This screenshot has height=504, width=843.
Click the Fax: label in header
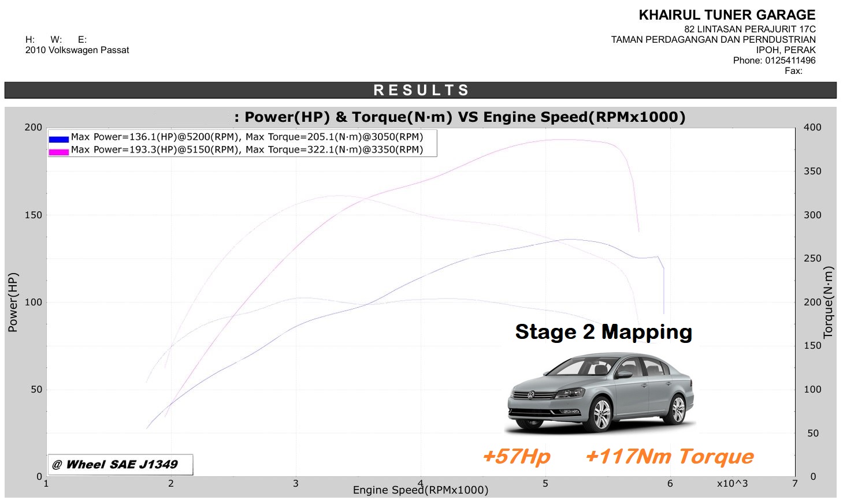[x=793, y=71]
